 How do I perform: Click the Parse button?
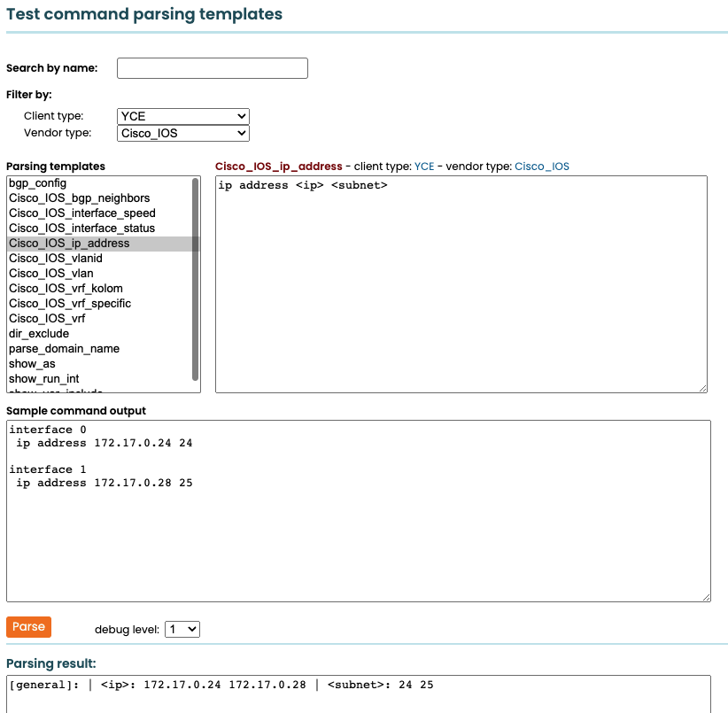(28, 626)
